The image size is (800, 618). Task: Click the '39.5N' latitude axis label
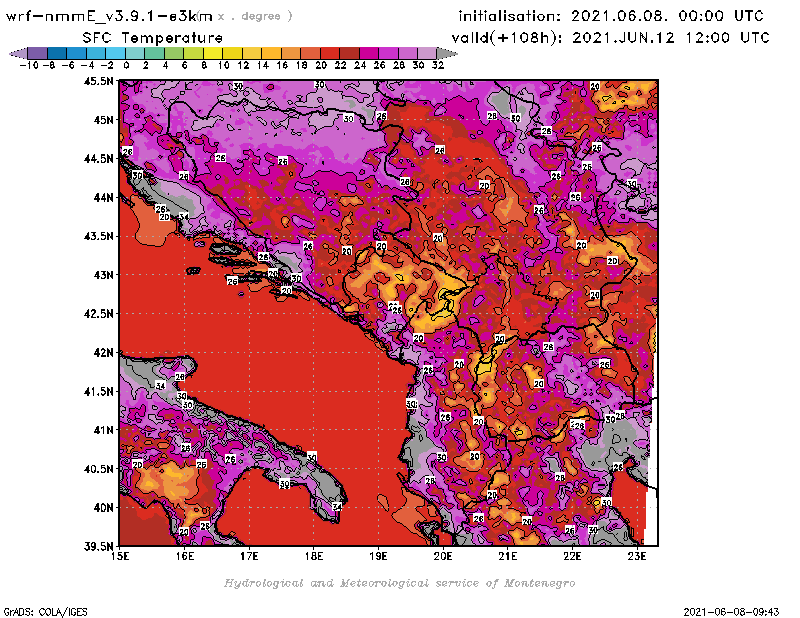point(99,546)
